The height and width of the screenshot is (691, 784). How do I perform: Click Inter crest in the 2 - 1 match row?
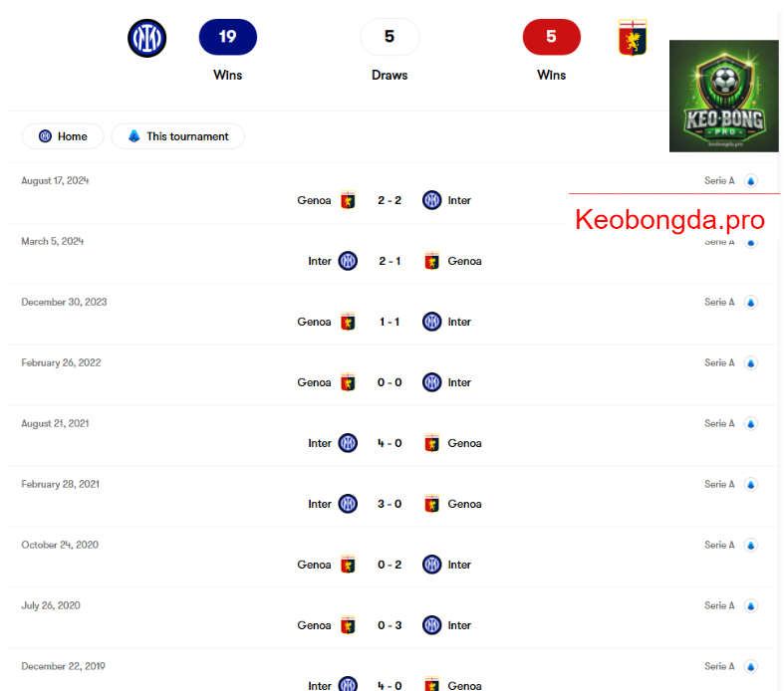point(348,261)
